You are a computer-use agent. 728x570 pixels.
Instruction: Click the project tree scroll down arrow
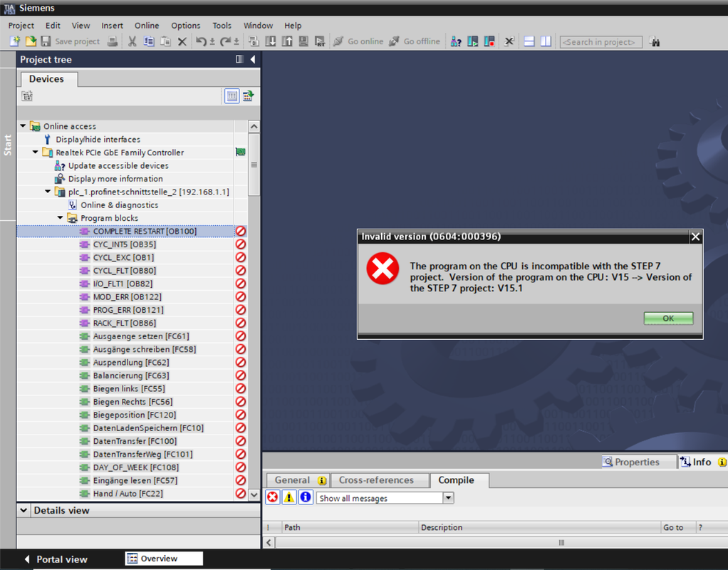point(254,494)
